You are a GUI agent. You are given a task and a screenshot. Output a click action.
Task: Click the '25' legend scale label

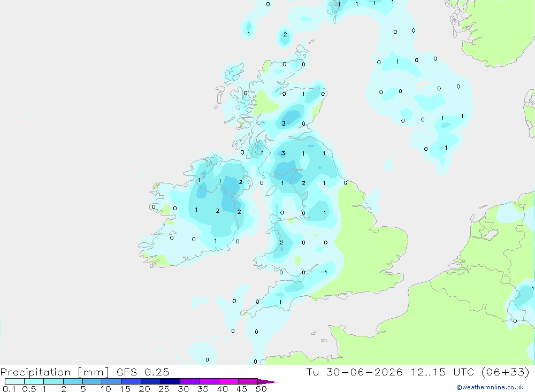pyautogui.click(x=164, y=389)
